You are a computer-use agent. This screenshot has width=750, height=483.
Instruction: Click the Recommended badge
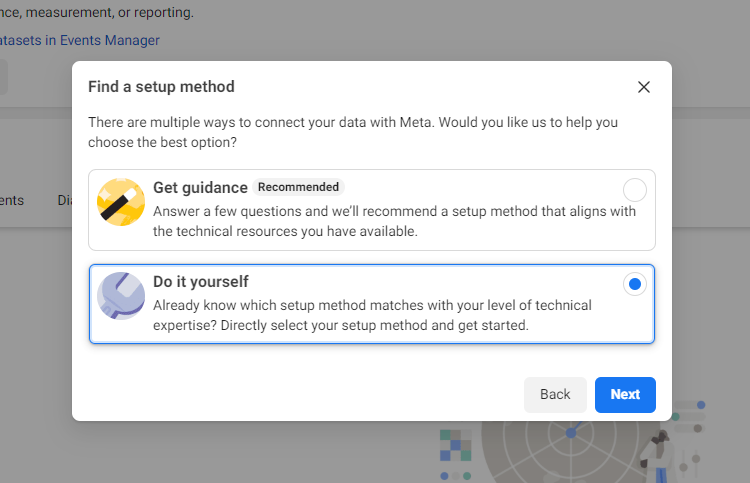click(x=298, y=187)
